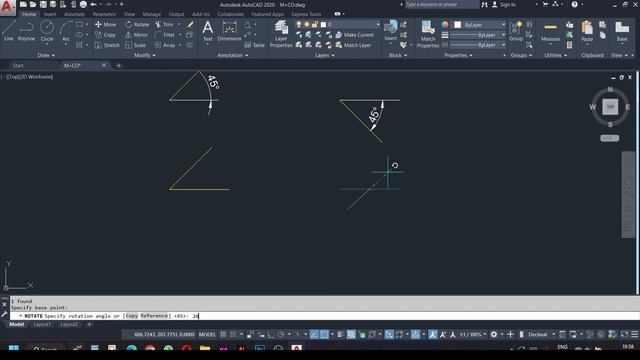This screenshot has width=640, height=360.
Task: Activate the Scale command
Action: point(135,45)
